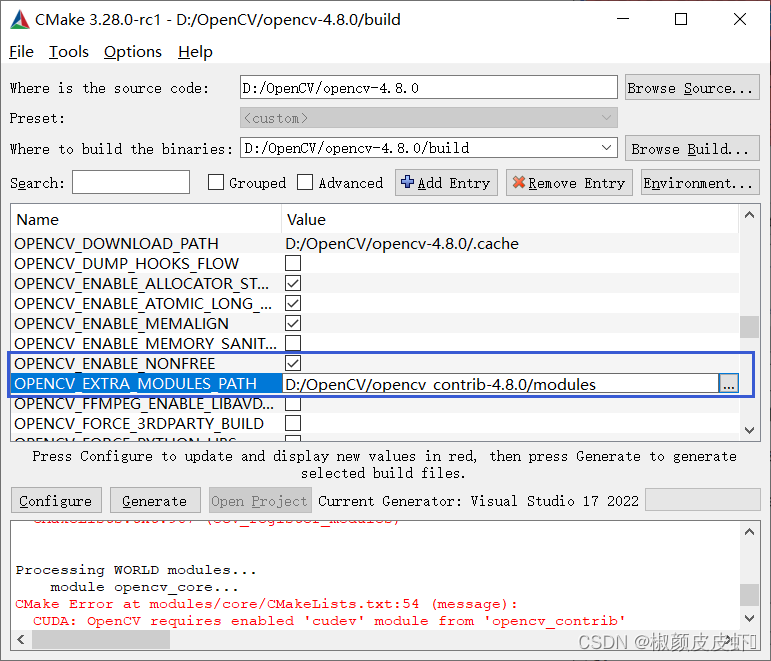
Task: Check OPENCV_FORCE_3RDPARTY_BUILD checkbox
Action: pos(293,423)
